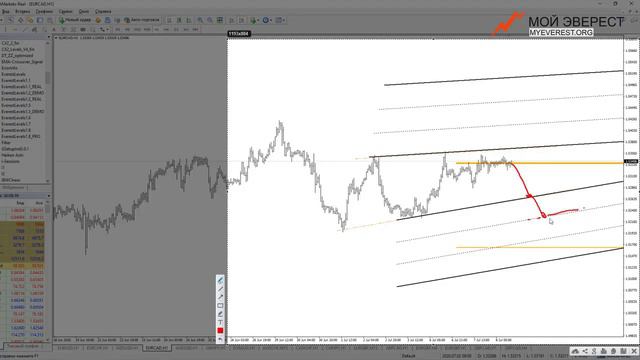This screenshot has width=640, height=360.
Task: Select Heiken Ashi indicator in Navigator
Action: pos(12,155)
